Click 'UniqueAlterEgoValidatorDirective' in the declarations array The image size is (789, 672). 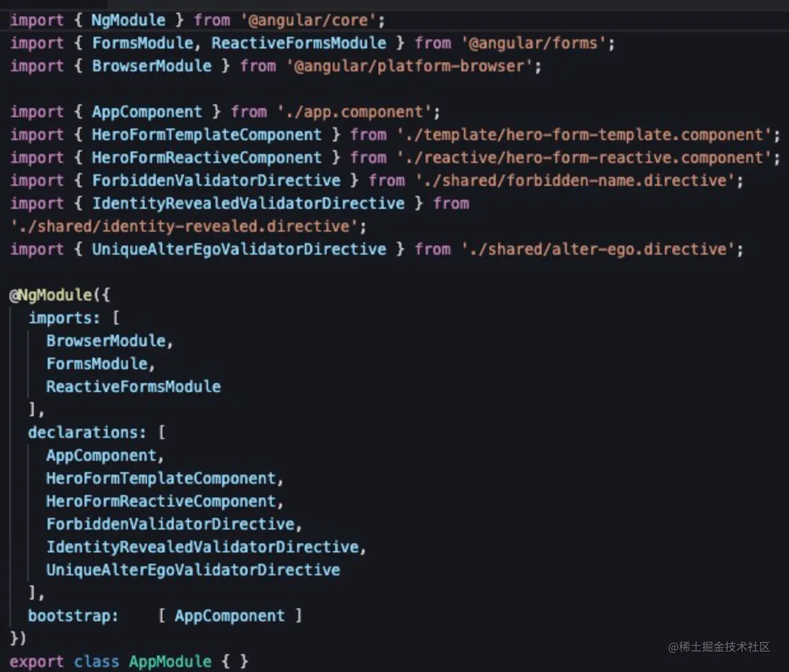tap(193, 570)
